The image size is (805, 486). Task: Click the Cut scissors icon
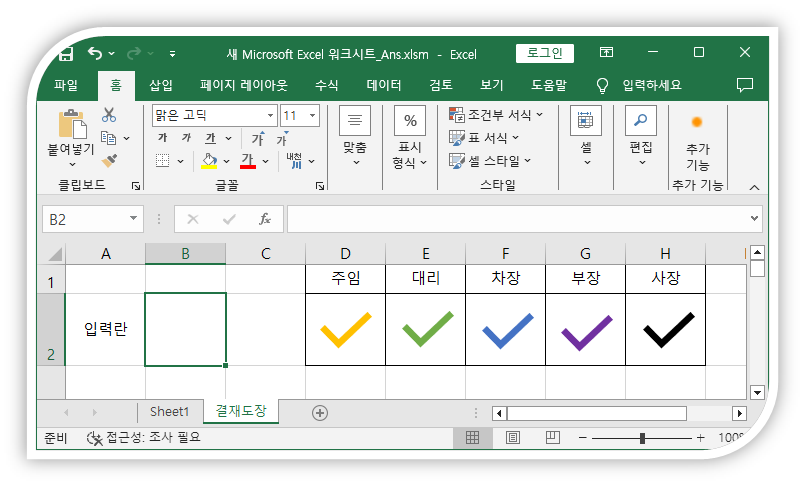[108, 115]
